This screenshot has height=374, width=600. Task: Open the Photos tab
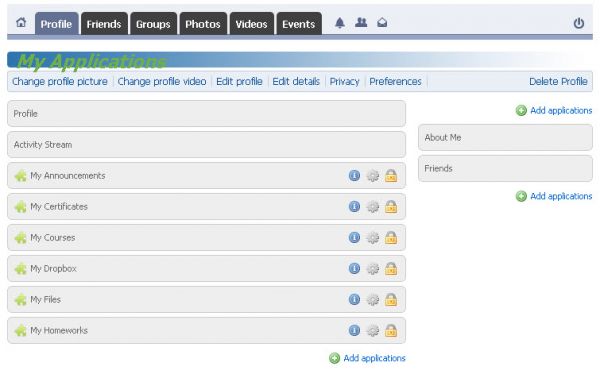coord(203,24)
